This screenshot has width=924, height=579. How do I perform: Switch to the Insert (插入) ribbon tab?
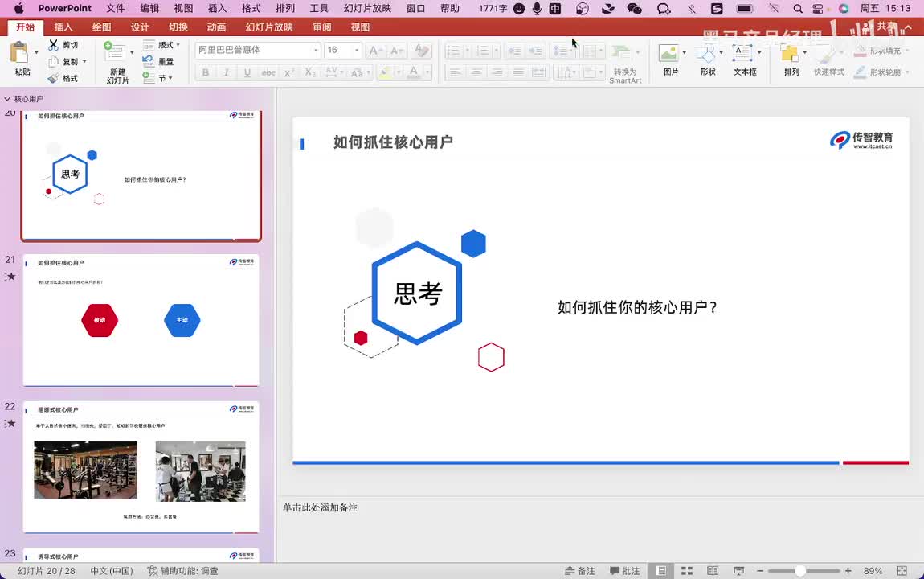(63, 27)
